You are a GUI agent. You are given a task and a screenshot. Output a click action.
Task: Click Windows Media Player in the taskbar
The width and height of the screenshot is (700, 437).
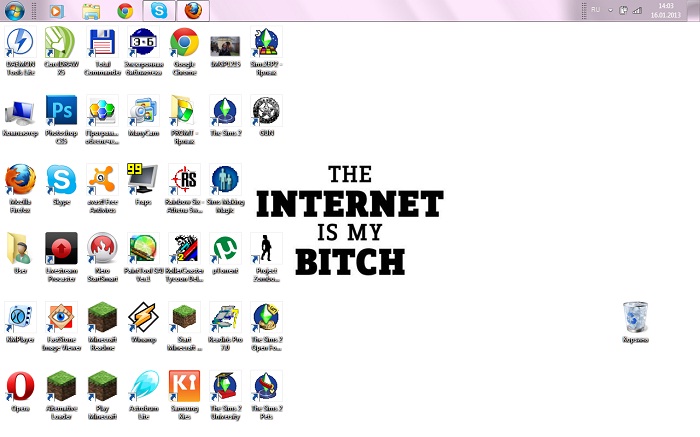coord(57,11)
